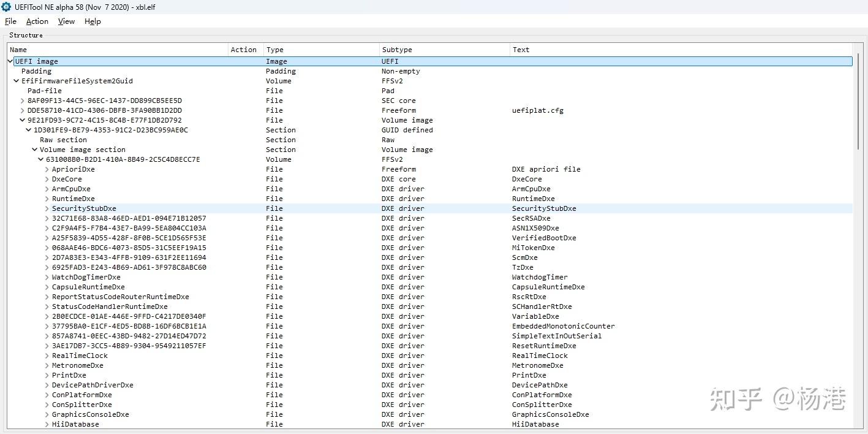The image size is (868, 434).
Task: Open the Action menu
Action: (x=36, y=21)
